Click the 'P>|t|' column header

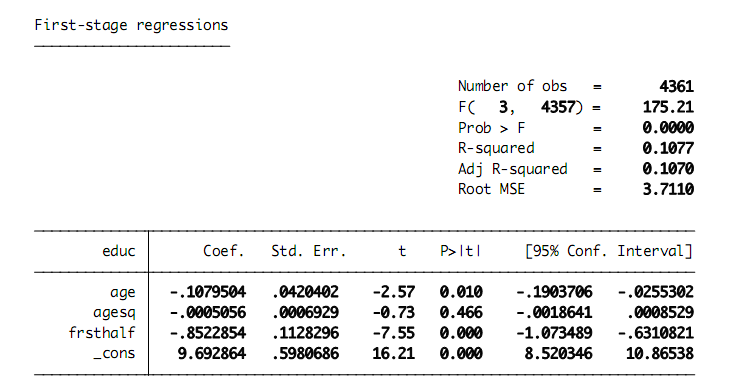pyautogui.click(x=460, y=251)
